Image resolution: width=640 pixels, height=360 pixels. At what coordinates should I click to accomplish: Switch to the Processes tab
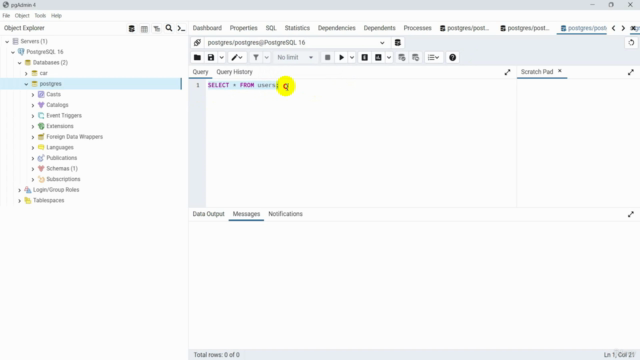pos(418,28)
